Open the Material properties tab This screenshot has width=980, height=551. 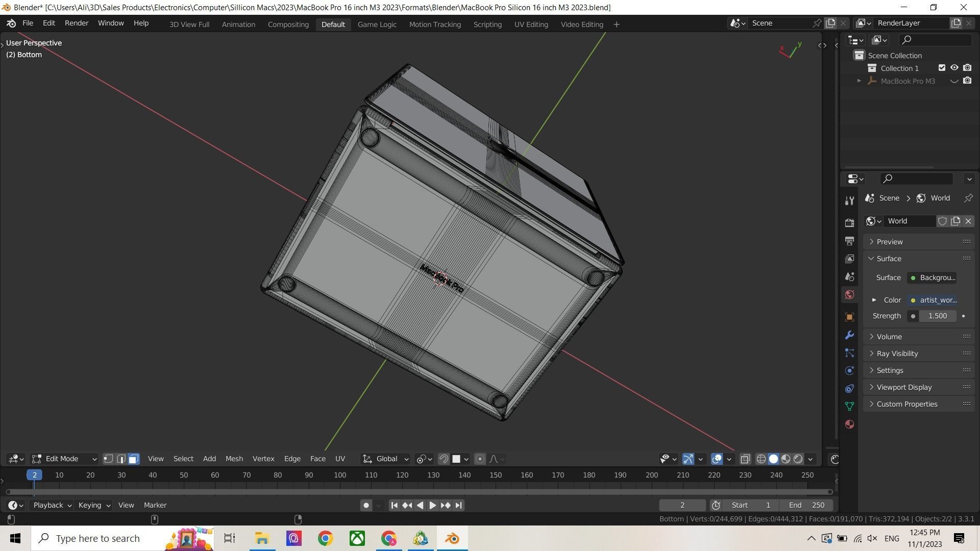tap(849, 424)
